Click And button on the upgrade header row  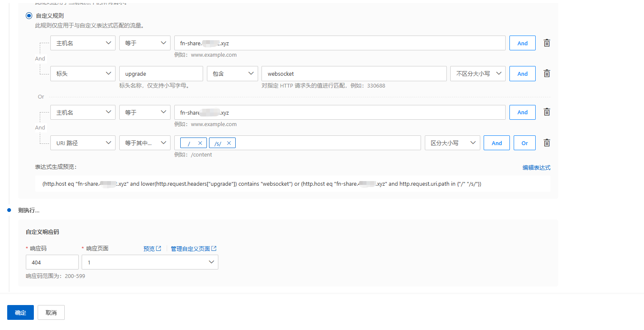tap(523, 74)
